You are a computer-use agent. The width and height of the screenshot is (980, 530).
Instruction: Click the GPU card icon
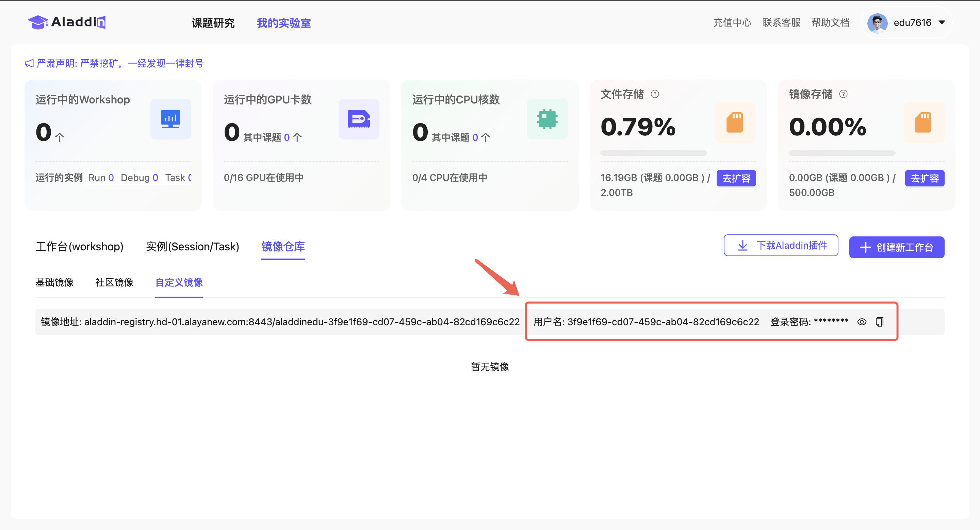pos(358,119)
